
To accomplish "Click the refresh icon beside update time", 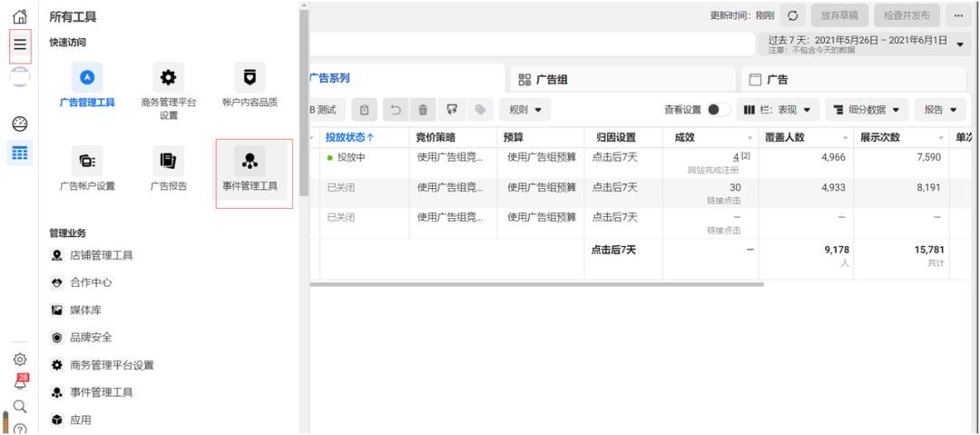I will point(792,15).
